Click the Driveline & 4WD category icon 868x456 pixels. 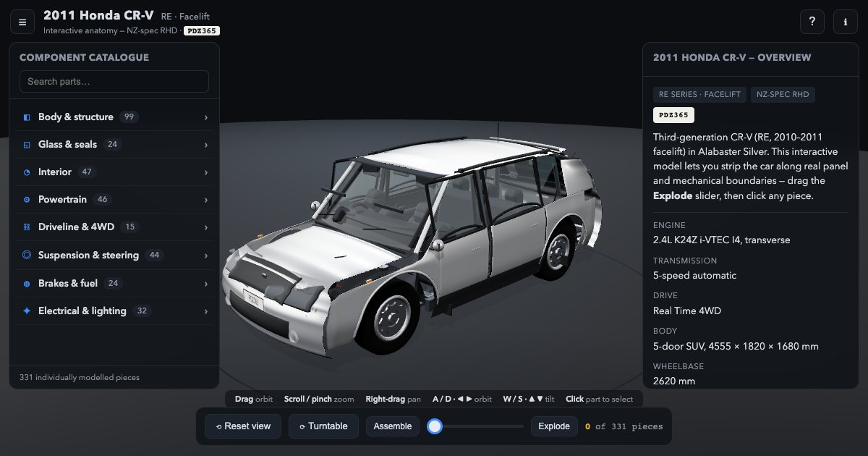click(x=27, y=227)
